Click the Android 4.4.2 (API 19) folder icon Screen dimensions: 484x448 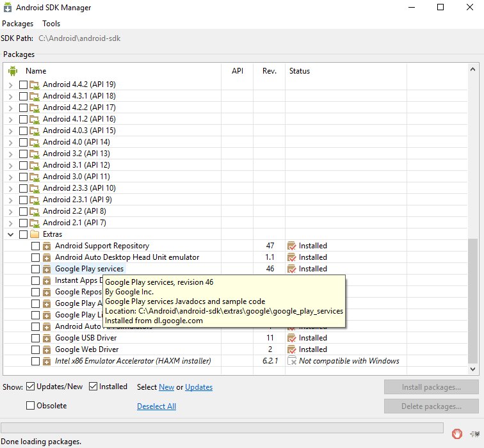click(35, 85)
